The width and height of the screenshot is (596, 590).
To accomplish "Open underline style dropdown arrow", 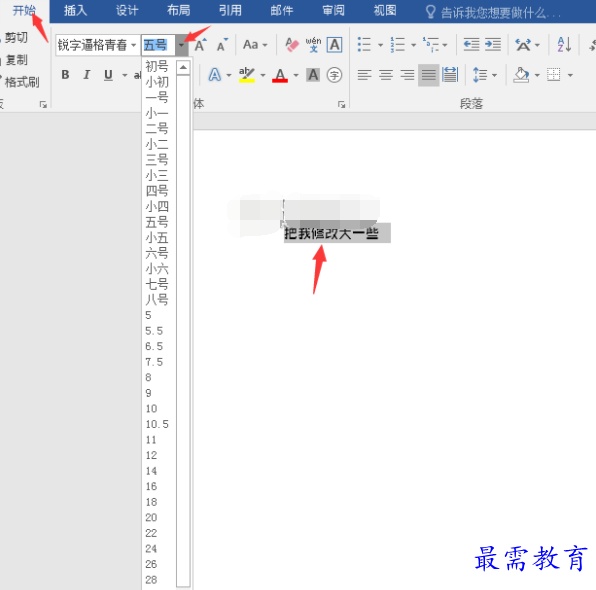I will coord(125,75).
